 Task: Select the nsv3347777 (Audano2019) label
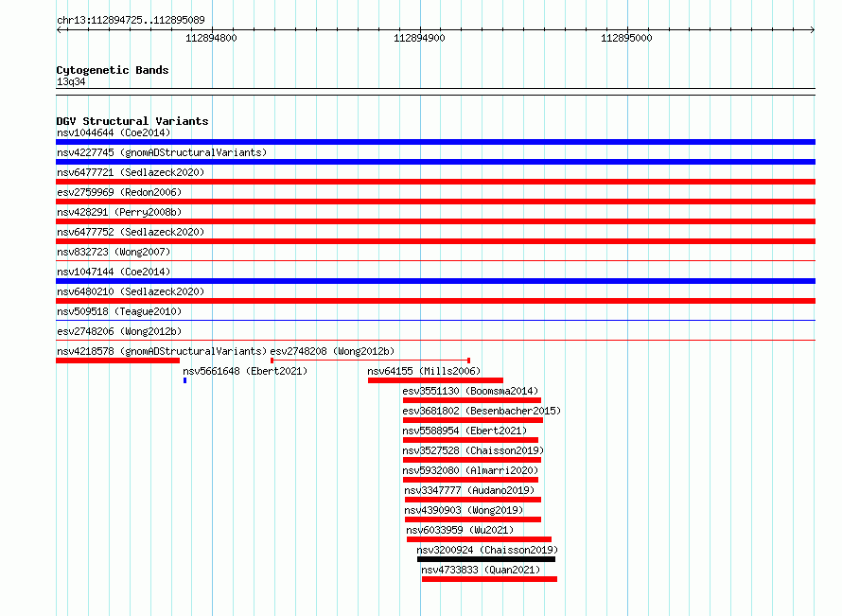pos(469,490)
